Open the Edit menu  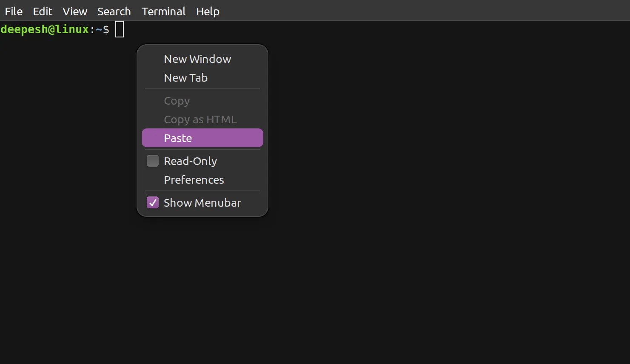[x=42, y=11]
